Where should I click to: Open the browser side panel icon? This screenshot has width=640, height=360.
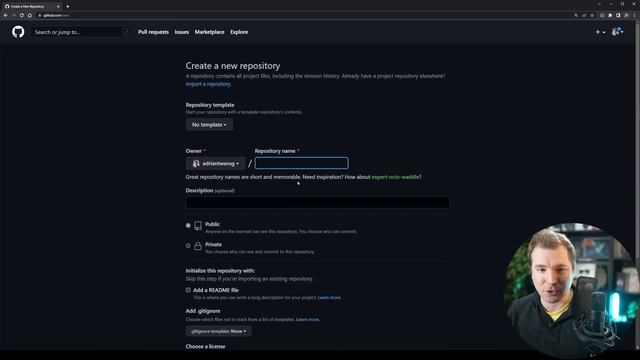pyautogui.click(x=618, y=16)
